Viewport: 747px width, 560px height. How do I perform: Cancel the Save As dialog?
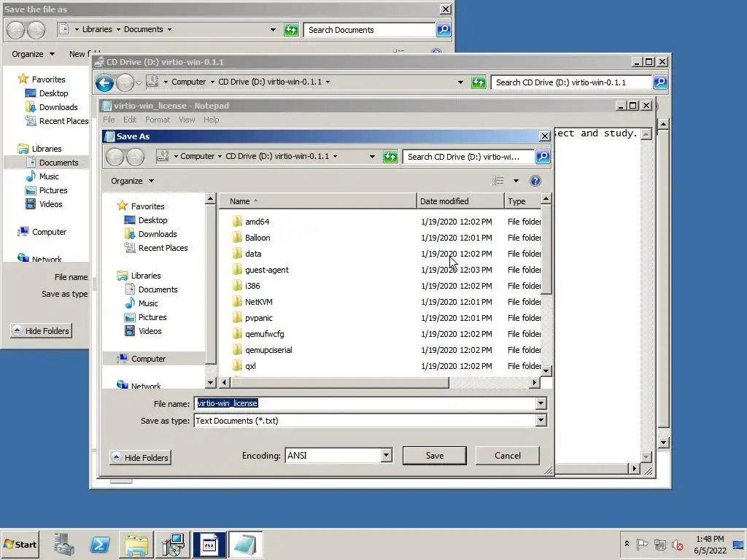(508, 456)
